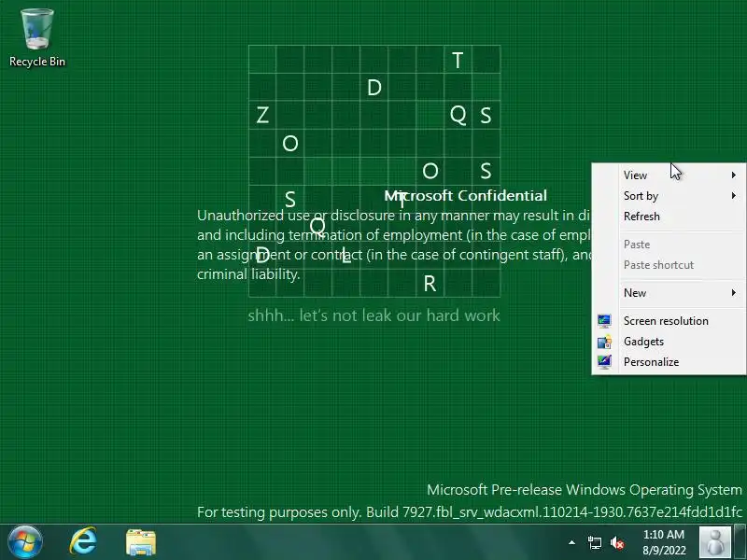Click the user tile on taskbar
Image resolution: width=747 pixels, height=560 pixels.
tap(714, 542)
